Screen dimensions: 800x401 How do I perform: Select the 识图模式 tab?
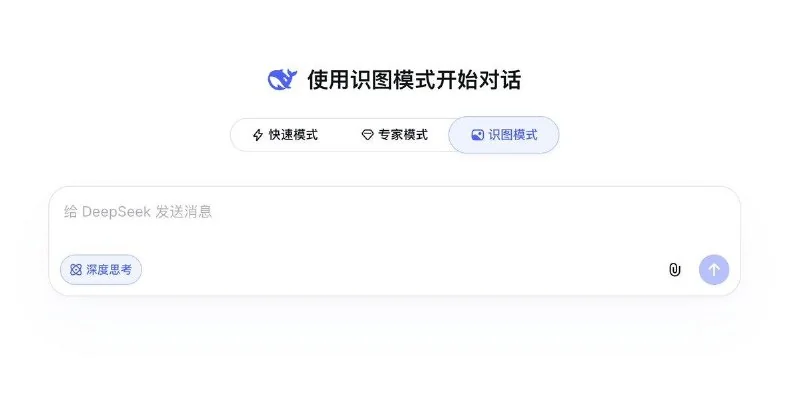[504, 135]
